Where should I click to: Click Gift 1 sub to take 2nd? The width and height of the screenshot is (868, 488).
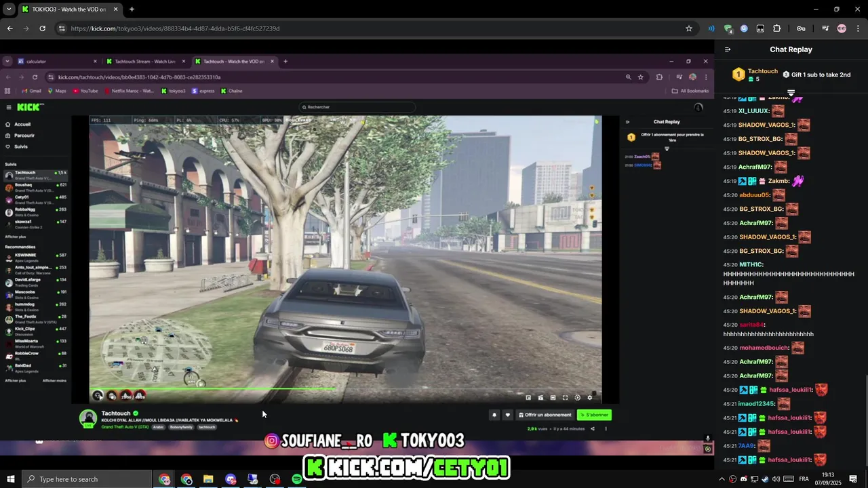(x=816, y=75)
